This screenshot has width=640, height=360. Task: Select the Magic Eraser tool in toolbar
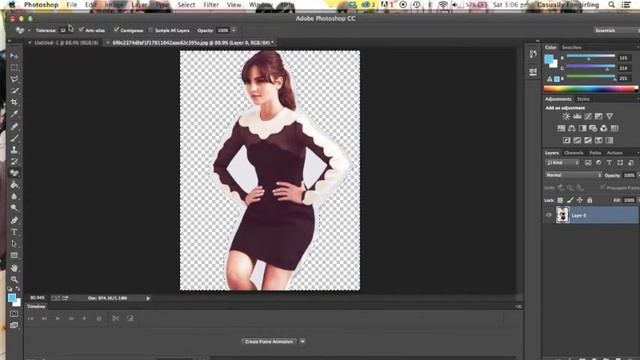[x=14, y=173]
